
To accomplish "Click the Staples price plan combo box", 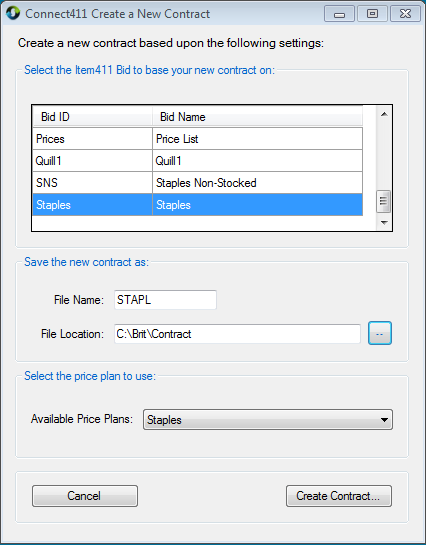I will [x=268, y=420].
